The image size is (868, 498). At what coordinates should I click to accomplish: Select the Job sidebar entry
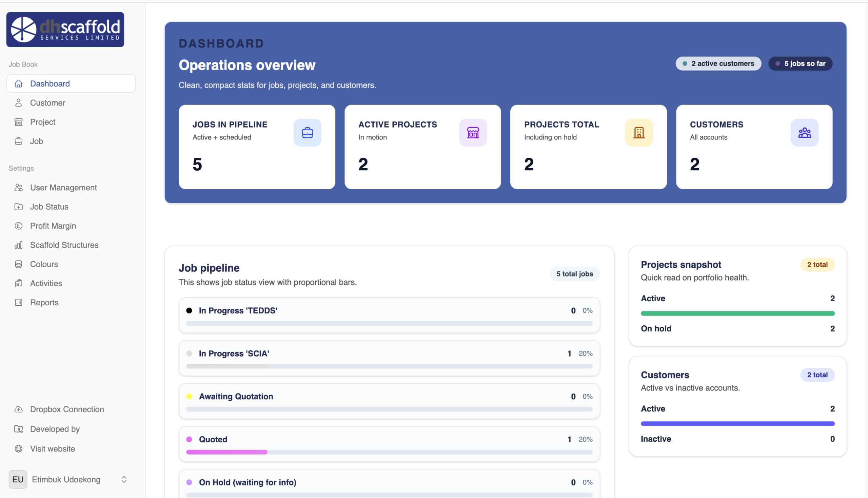[x=71, y=141]
